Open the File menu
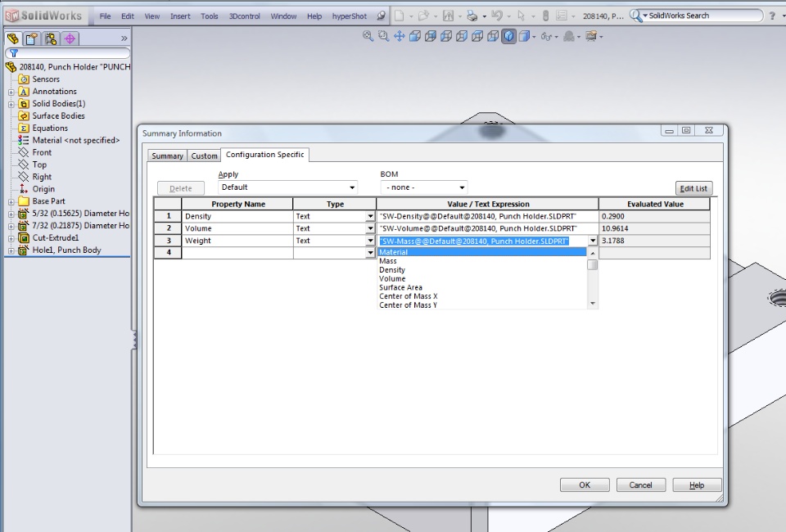This screenshot has height=532, width=786. click(x=105, y=16)
